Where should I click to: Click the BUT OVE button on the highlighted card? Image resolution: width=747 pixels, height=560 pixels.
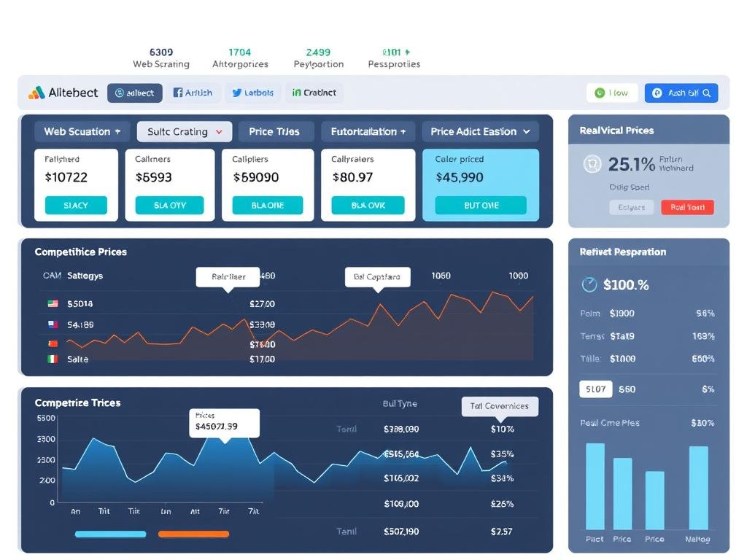(x=481, y=206)
